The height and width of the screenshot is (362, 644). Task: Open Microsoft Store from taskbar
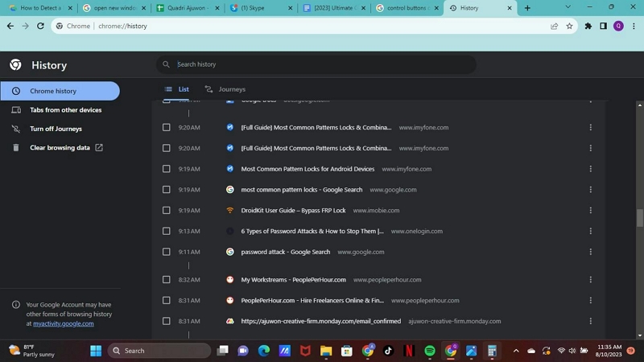[x=347, y=351]
